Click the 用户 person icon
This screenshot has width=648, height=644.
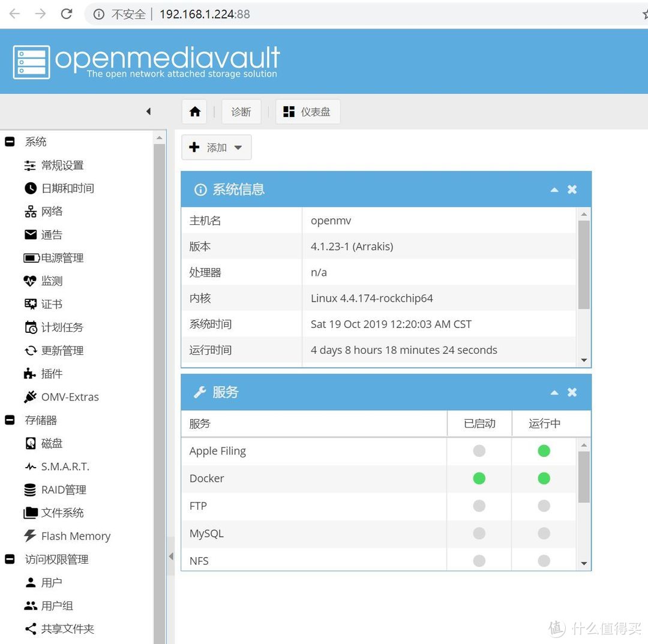point(31,582)
